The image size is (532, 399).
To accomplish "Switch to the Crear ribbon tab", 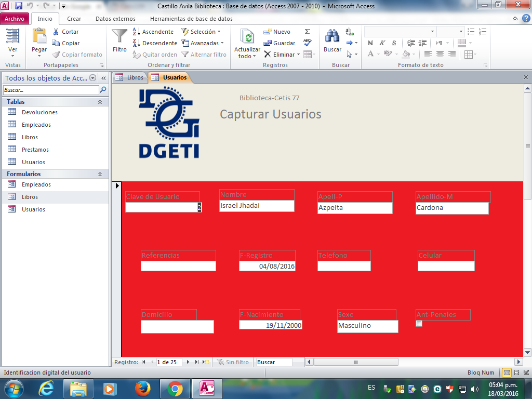I will (x=74, y=19).
